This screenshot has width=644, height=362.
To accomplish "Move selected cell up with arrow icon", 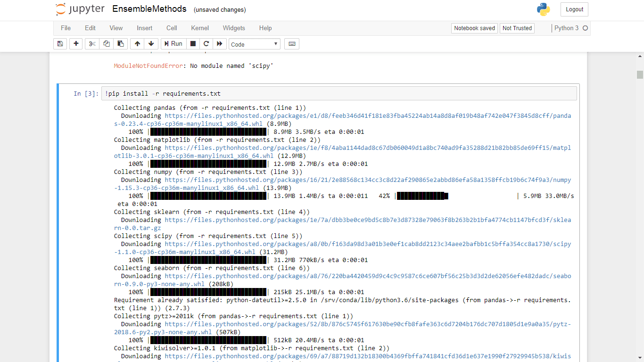I will [137, 43].
